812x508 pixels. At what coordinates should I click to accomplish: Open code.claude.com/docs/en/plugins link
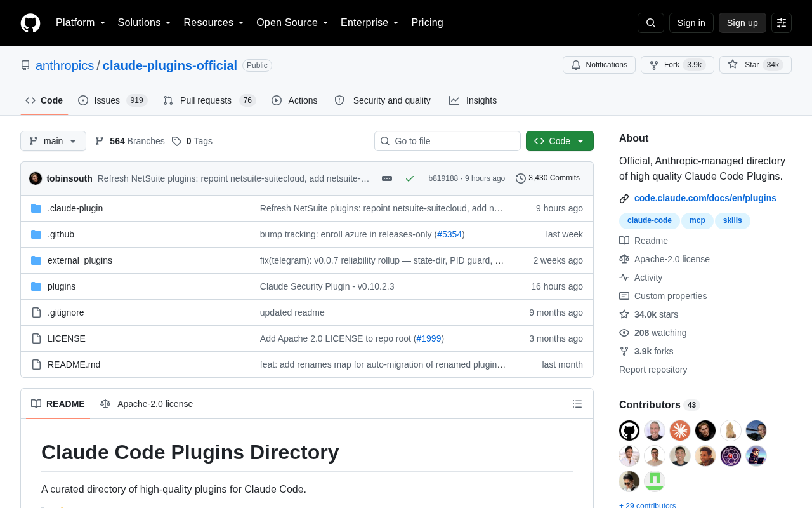[x=705, y=198]
